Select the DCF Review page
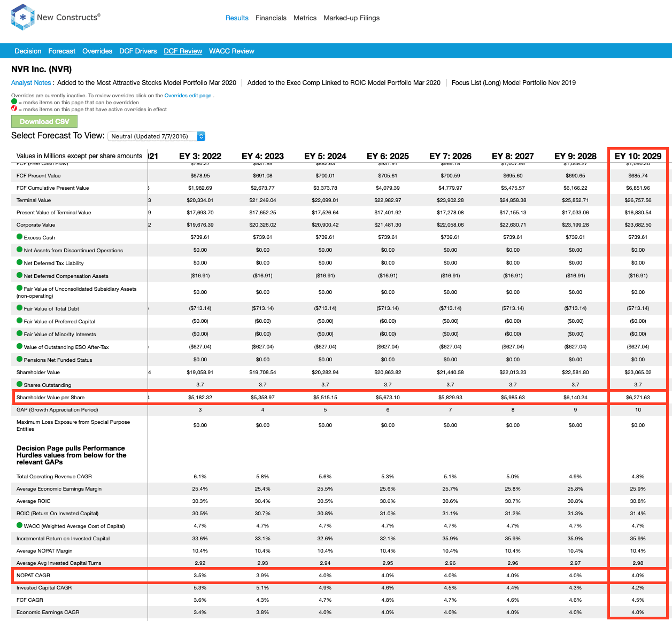672x621 pixels. click(183, 51)
